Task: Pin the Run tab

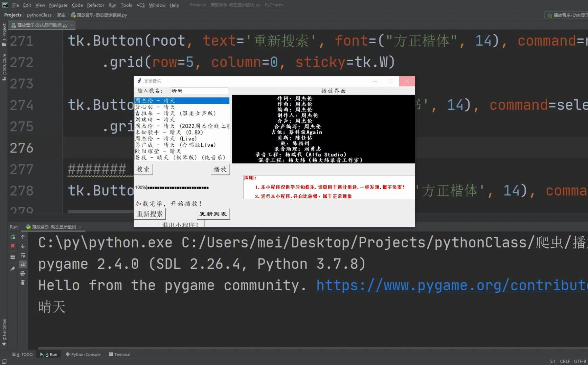Action: point(13,269)
